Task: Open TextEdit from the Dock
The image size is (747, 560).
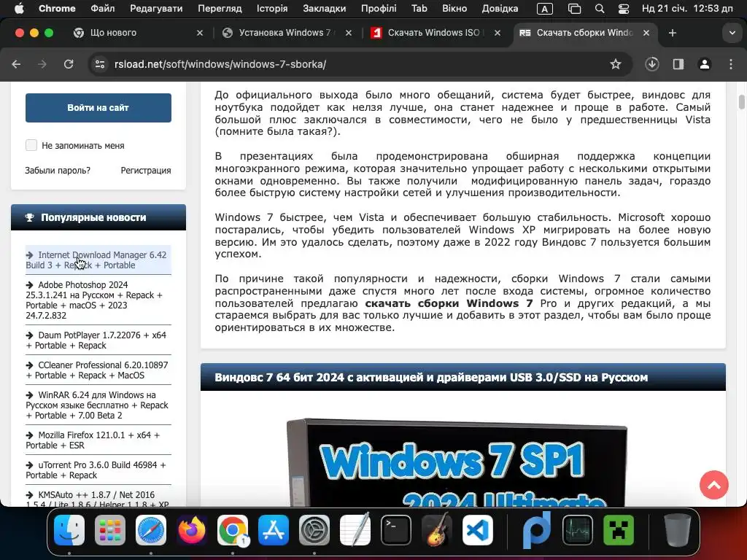Action: tap(355, 529)
